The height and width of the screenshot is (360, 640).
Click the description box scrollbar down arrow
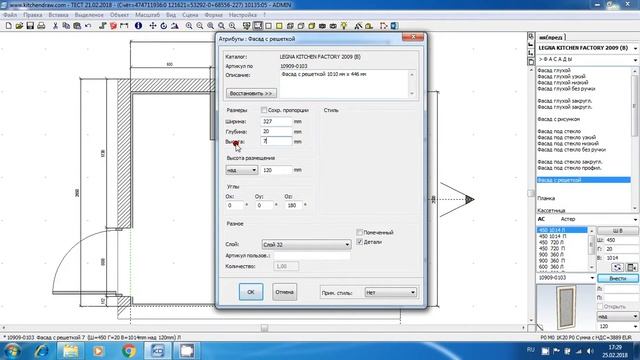click(411, 93)
